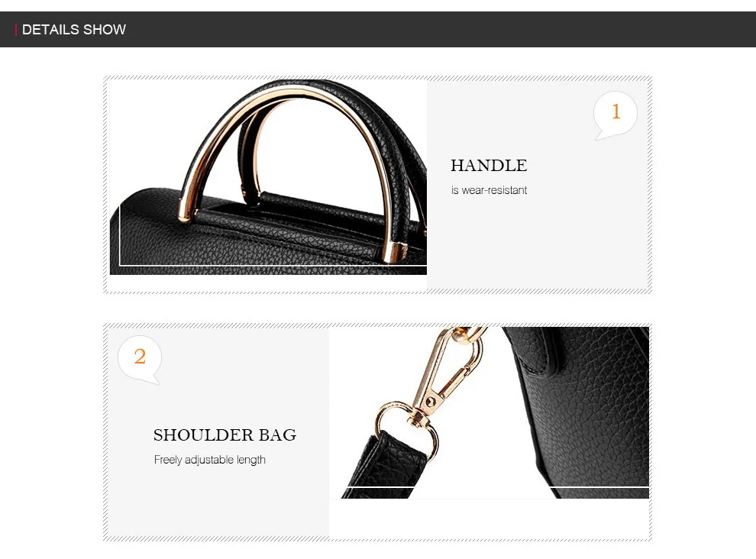The width and height of the screenshot is (756, 559).
Task: Click the red bar beside DETAILS SHOW
Action: [x=16, y=30]
